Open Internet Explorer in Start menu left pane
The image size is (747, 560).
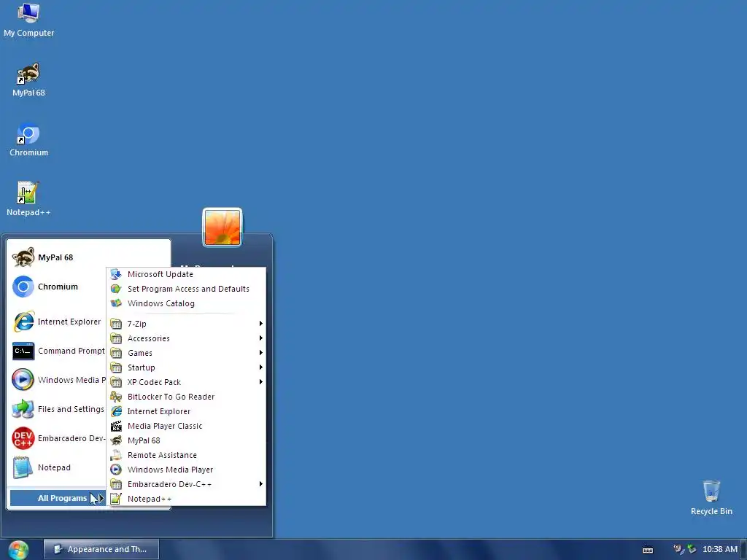[x=57, y=322]
